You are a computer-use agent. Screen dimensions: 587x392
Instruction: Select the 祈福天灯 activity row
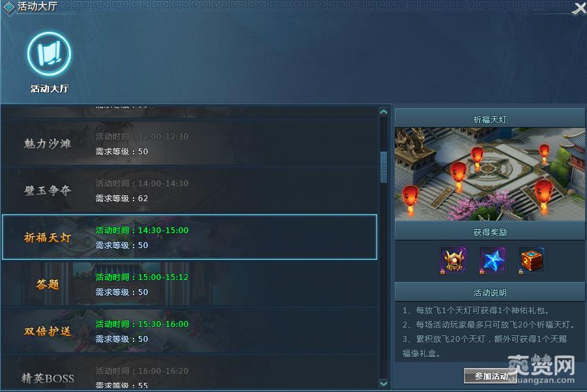(x=190, y=237)
